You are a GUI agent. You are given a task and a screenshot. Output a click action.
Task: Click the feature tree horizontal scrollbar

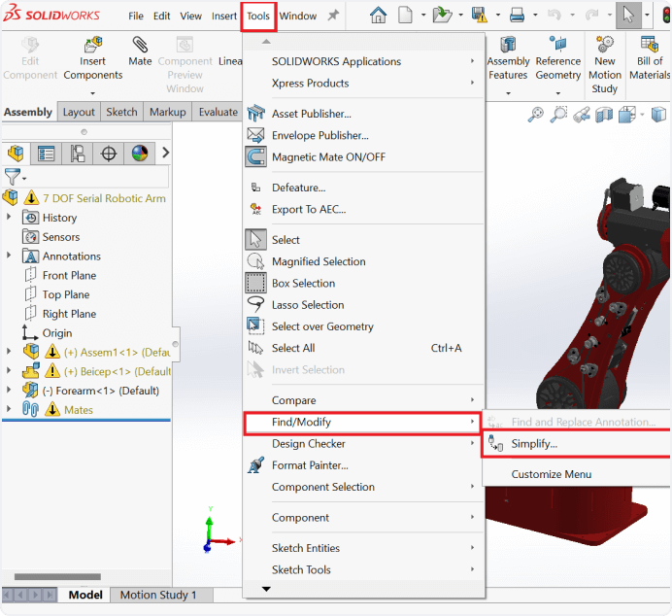tap(57, 576)
